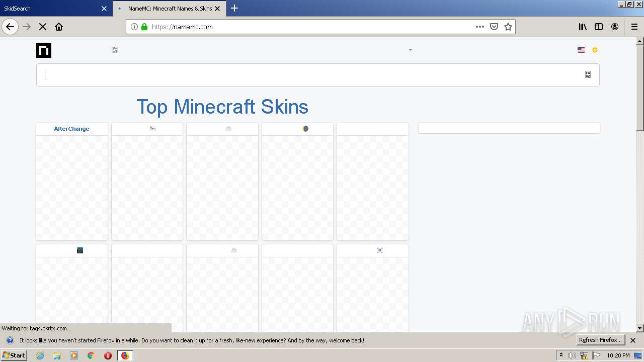This screenshot has height=362, width=644.
Task: Change language via the US flag
Action: point(581,50)
